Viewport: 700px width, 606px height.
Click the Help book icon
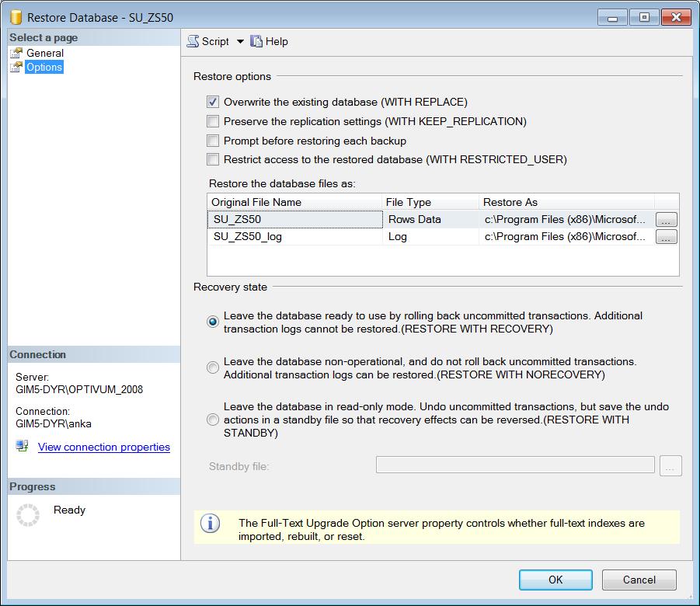click(256, 41)
